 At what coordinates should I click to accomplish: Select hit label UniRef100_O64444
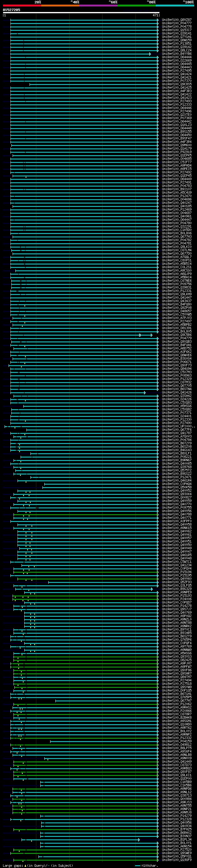coord(177,57)
